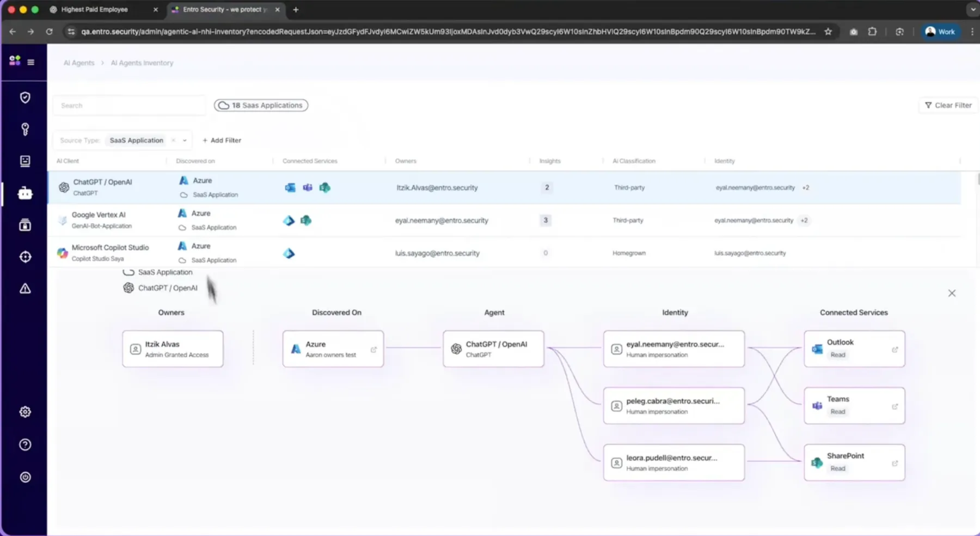Viewport: 980px width, 536px height.
Task: Click the leora.pudell identity card
Action: point(673,462)
